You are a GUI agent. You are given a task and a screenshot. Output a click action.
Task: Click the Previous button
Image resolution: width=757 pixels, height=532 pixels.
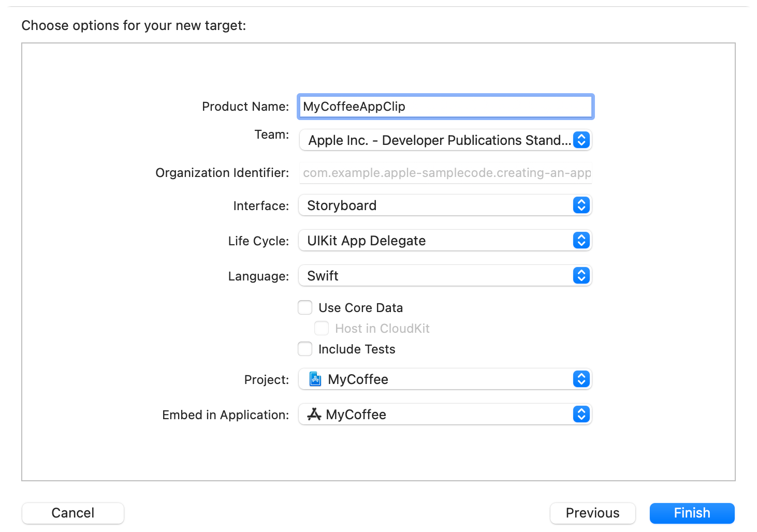pyautogui.click(x=592, y=513)
